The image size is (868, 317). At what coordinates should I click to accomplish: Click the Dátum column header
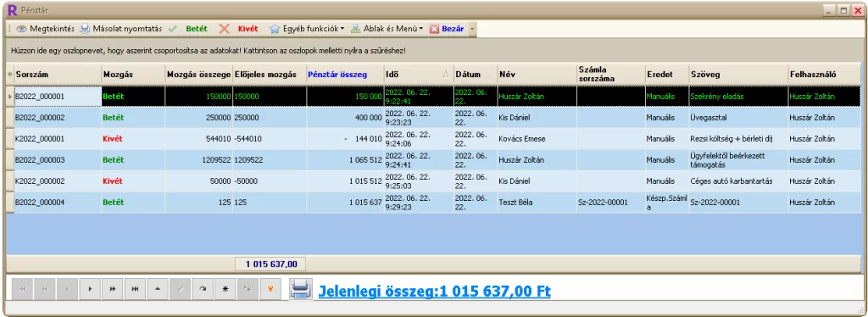tap(475, 74)
